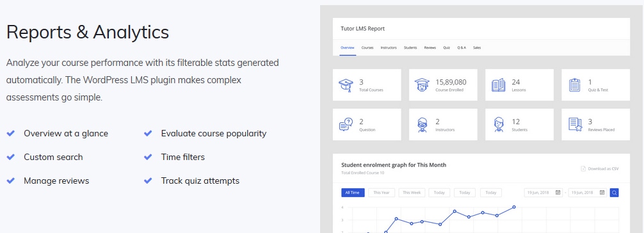
Task: Click the clipboard Quiz & Test icon
Action: click(x=575, y=85)
